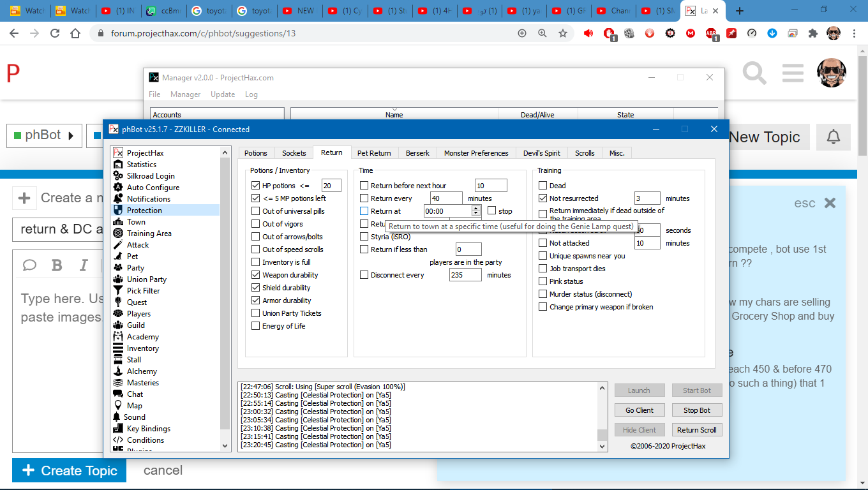Click the Town building icon

point(117,222)
